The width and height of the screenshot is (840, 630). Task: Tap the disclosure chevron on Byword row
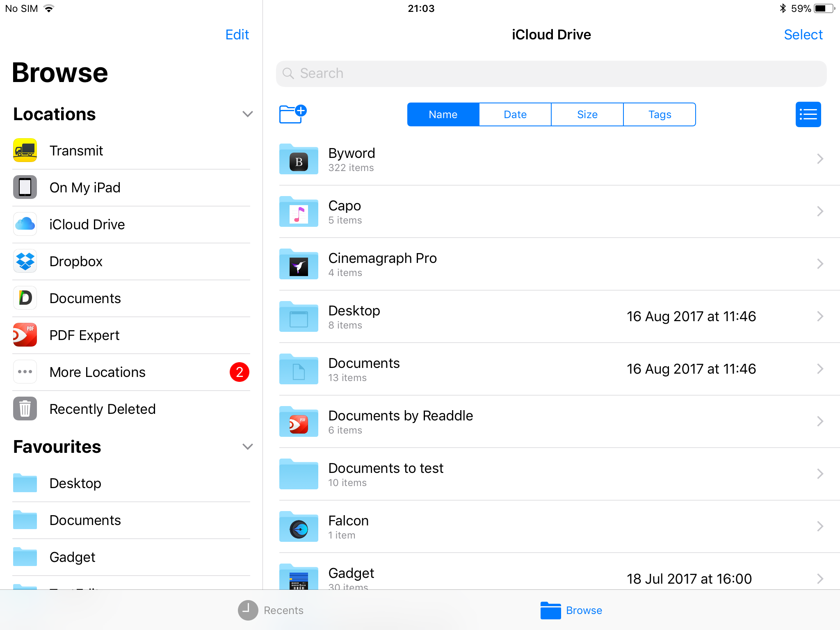pyautogui.click(x=820, y=159)
